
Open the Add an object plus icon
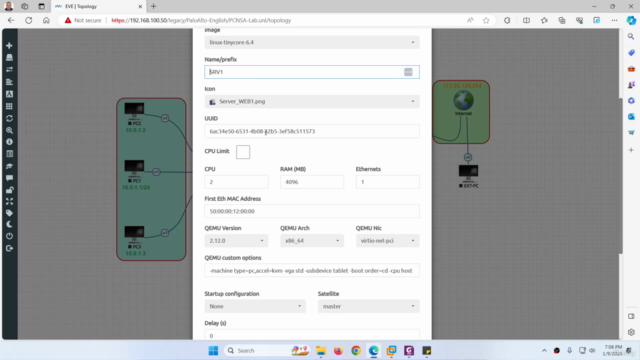[9, 46]
